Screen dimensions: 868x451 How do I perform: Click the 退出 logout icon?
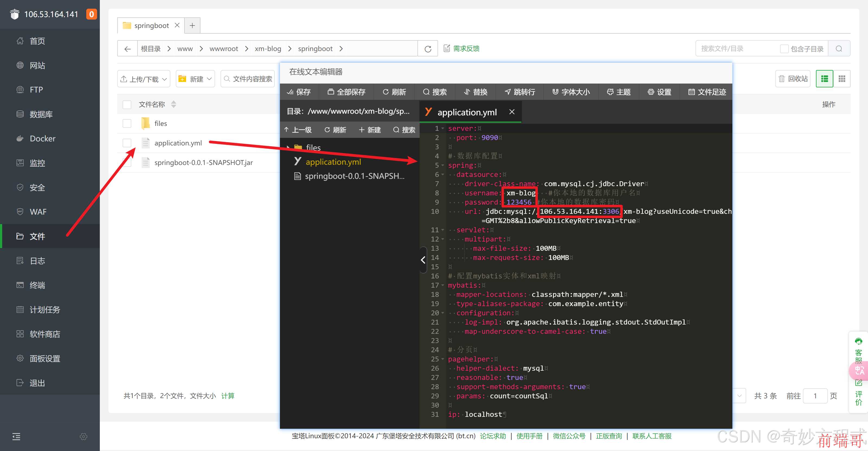tap(20, 383)
